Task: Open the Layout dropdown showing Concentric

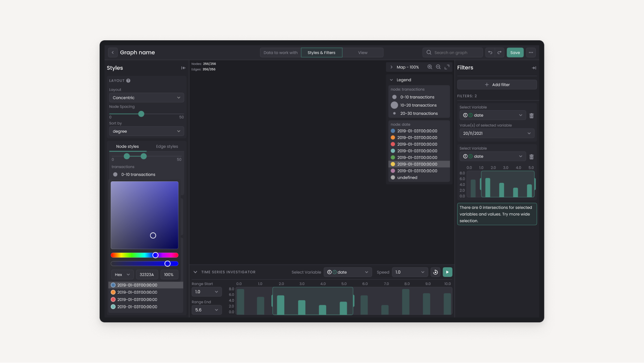Action: (x=146, y=98)
